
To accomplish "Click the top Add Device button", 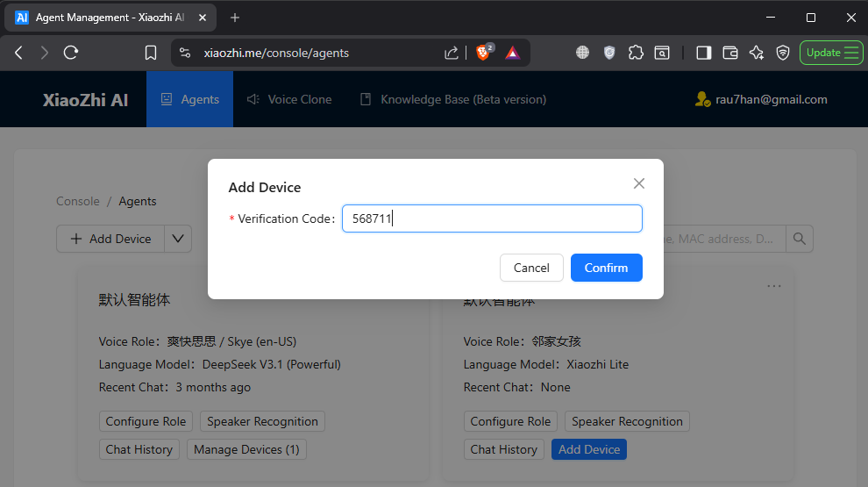I will tap(110, 239).
